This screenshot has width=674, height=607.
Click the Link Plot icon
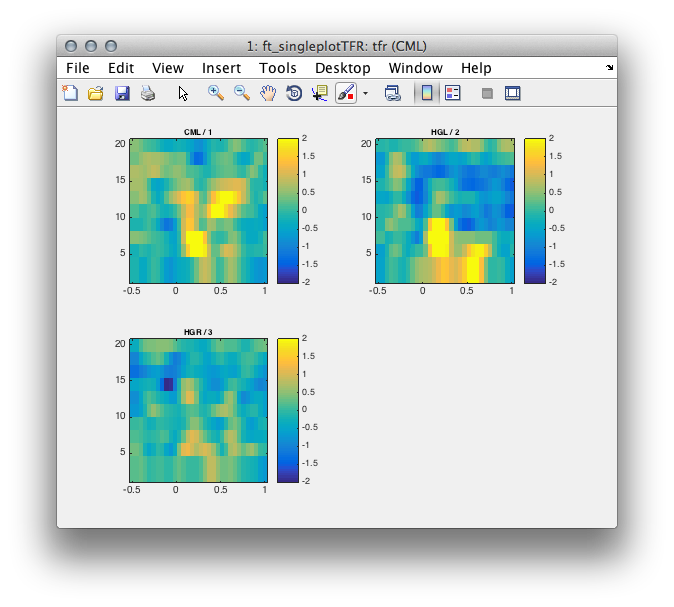coord(392,93)
